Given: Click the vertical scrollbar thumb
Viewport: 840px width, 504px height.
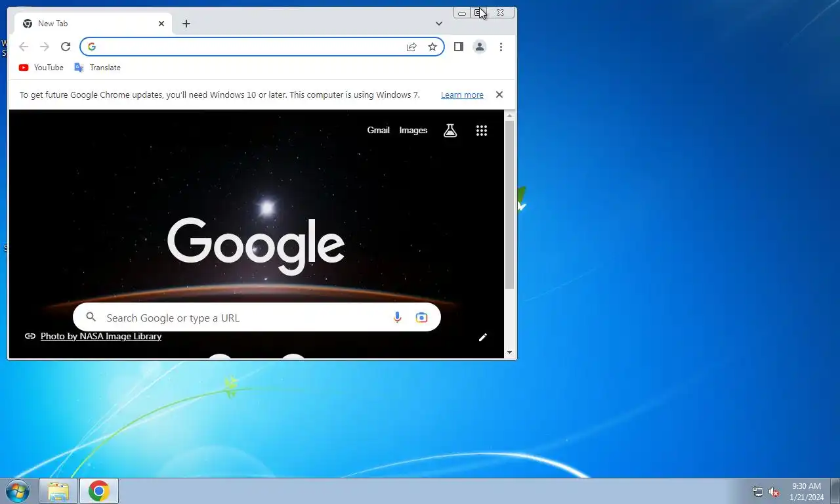Looking at the screenshot, I should tap(510, 205).
